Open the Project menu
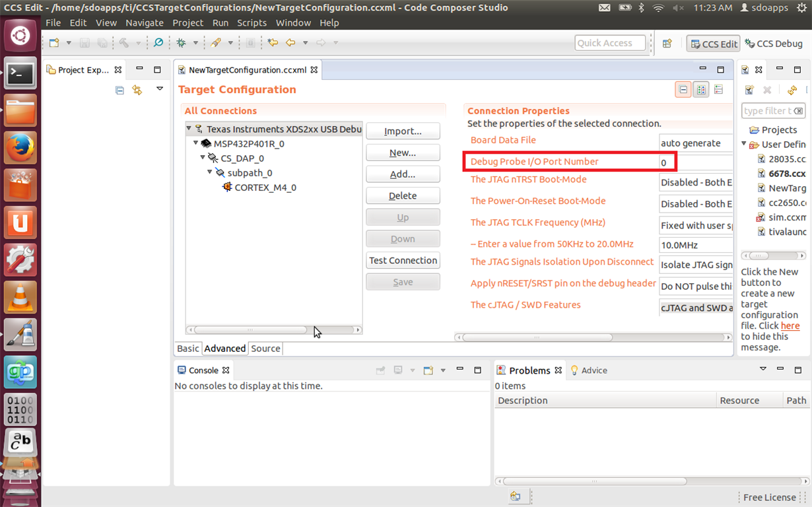The height and width of the screenshot is (507, 812). (187, 22)
